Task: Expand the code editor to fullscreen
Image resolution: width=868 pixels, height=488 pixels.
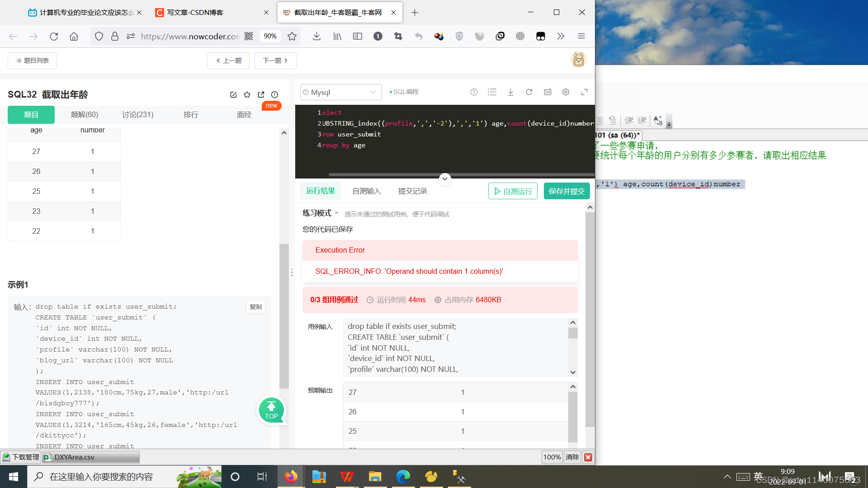Action: (x=584, y=92)
